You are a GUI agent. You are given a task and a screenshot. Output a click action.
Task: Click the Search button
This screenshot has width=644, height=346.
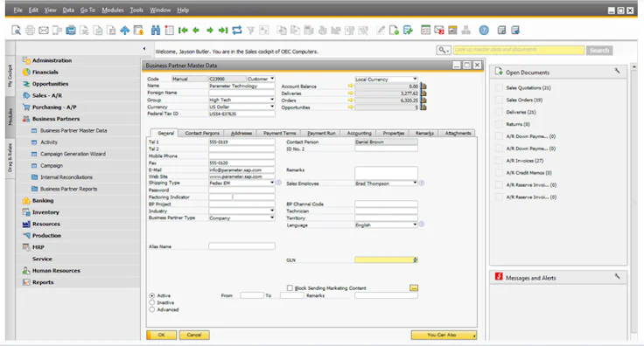[599, 51]
